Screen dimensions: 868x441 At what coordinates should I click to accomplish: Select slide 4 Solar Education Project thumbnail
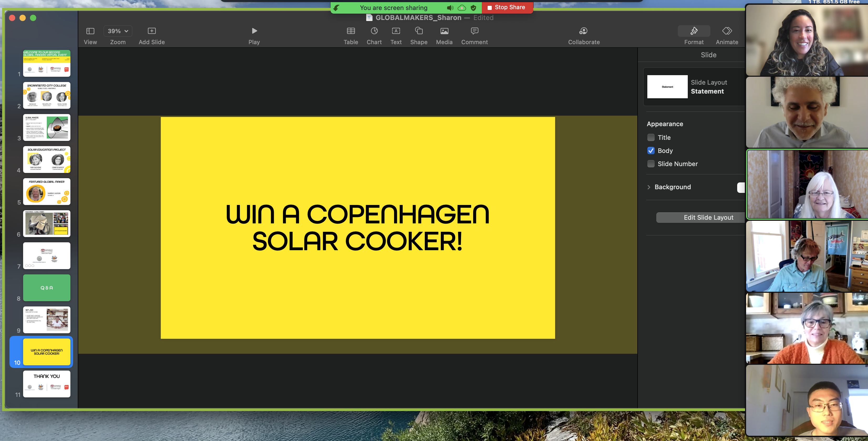(x=47, y=160)
